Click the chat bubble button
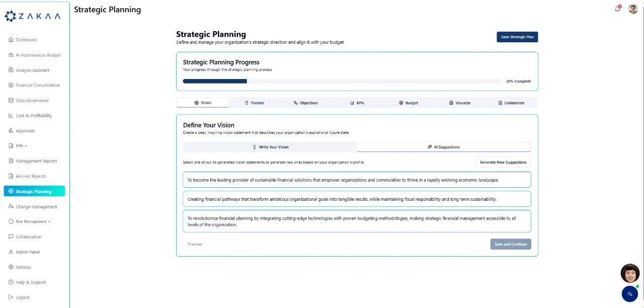 (x=629, y=294)
